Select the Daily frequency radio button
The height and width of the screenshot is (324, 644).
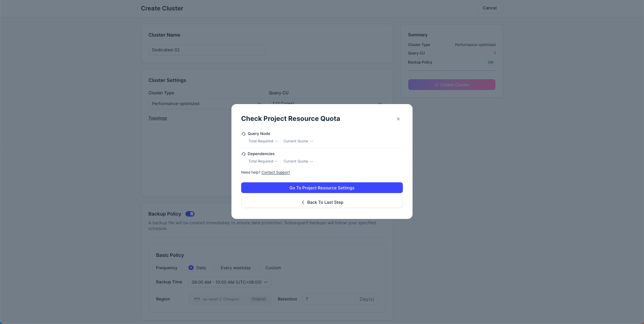[191, 268]
